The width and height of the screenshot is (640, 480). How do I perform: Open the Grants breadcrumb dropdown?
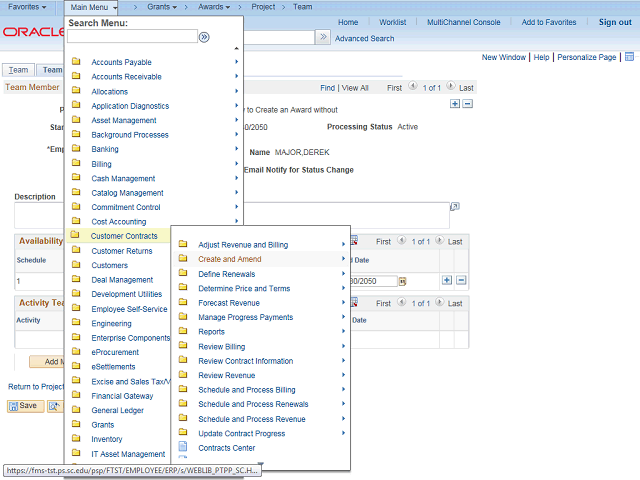pyautogui.click(x=162, y=7)
